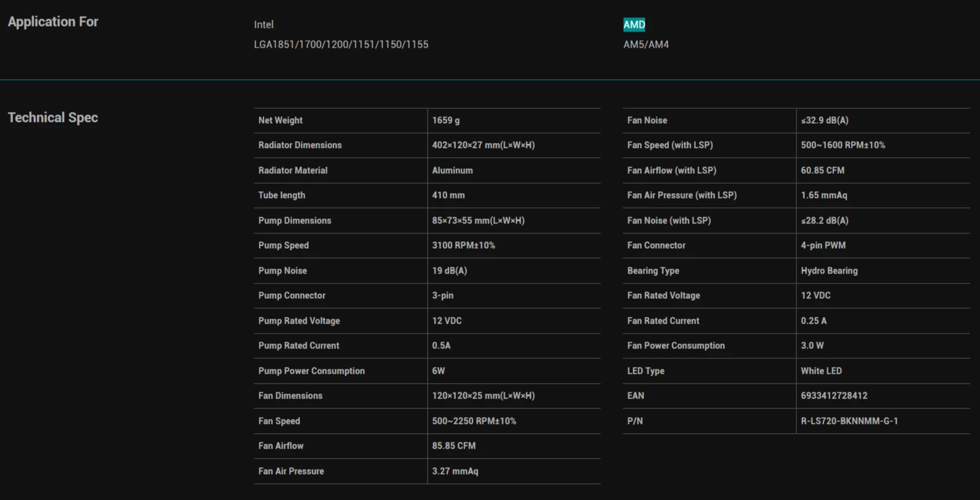Click the Fan Noise label in top right row
This screenshot has width=980, height=500.
[x=647, y=121]
